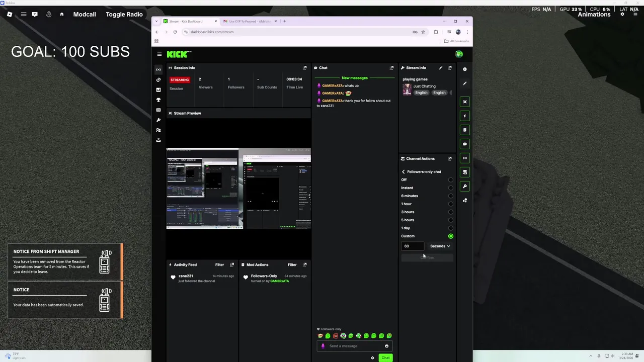Click the green Chat send button
Image resolution: width=644 pixels, height=362 pixels.
385,358
